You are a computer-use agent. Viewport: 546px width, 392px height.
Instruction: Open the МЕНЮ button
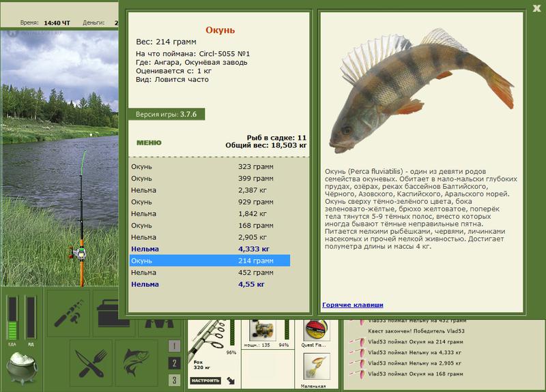click(x=149, y=142)
